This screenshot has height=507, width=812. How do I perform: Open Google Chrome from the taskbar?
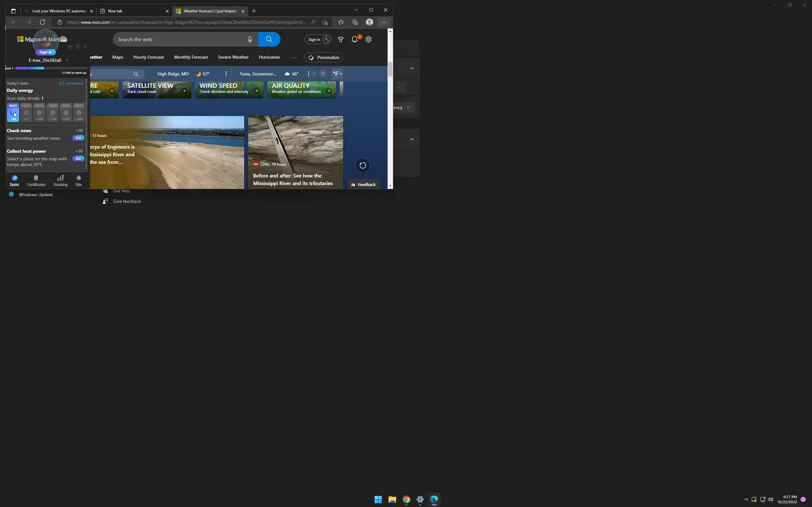[x=406, y=499]
